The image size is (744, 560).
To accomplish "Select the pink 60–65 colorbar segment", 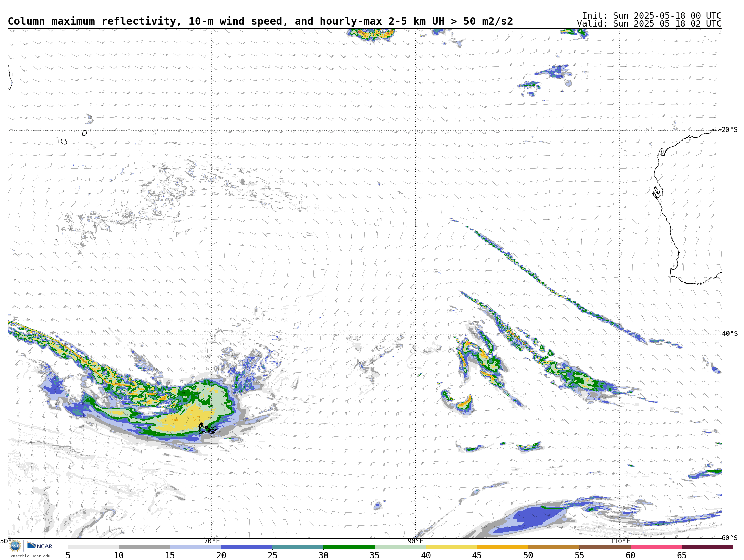I will coord(656,547).
